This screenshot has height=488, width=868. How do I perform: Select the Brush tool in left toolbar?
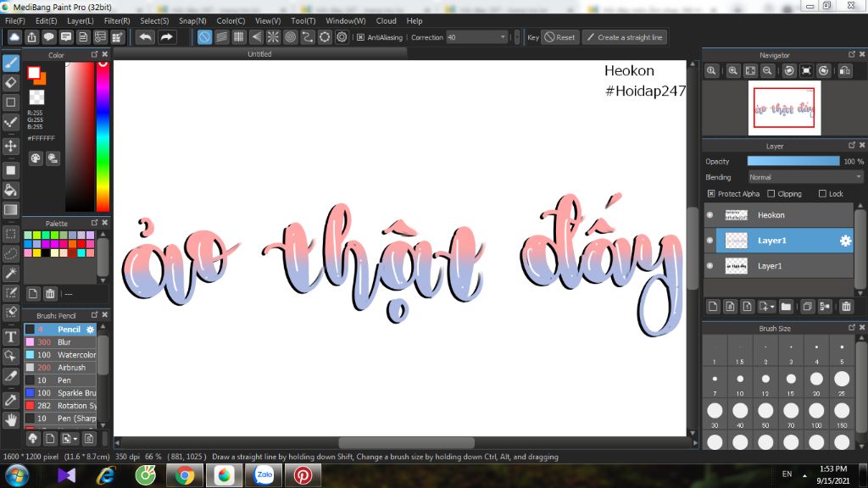pyautogui.click(x=10, y=63)
